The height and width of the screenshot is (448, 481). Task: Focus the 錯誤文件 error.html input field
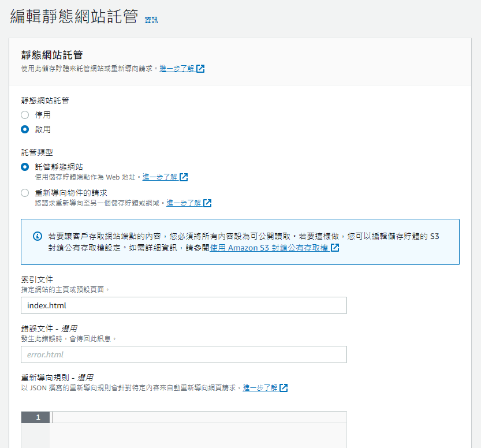coord(184,354)
